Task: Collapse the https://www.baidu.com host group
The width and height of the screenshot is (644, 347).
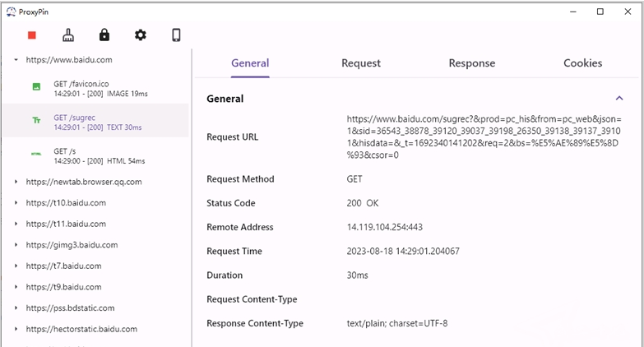Action: [x=16, y=60]
